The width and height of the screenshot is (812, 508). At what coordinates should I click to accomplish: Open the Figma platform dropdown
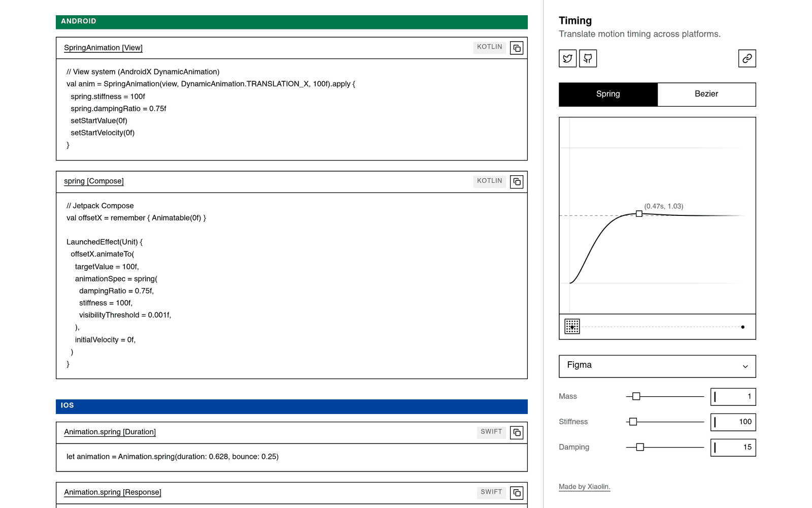(x=657, y=366)
